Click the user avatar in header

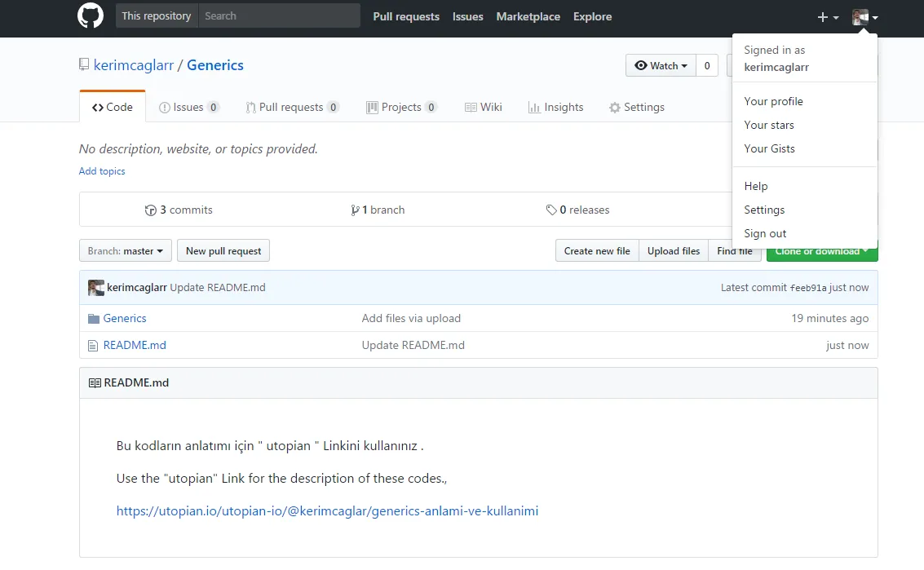(x=860, y=17)
